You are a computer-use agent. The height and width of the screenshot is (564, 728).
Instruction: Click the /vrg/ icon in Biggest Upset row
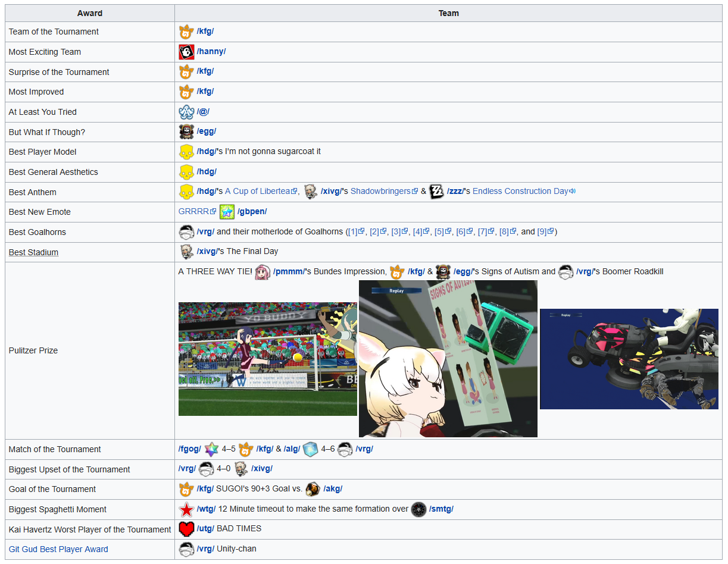(x=206, y=469)
